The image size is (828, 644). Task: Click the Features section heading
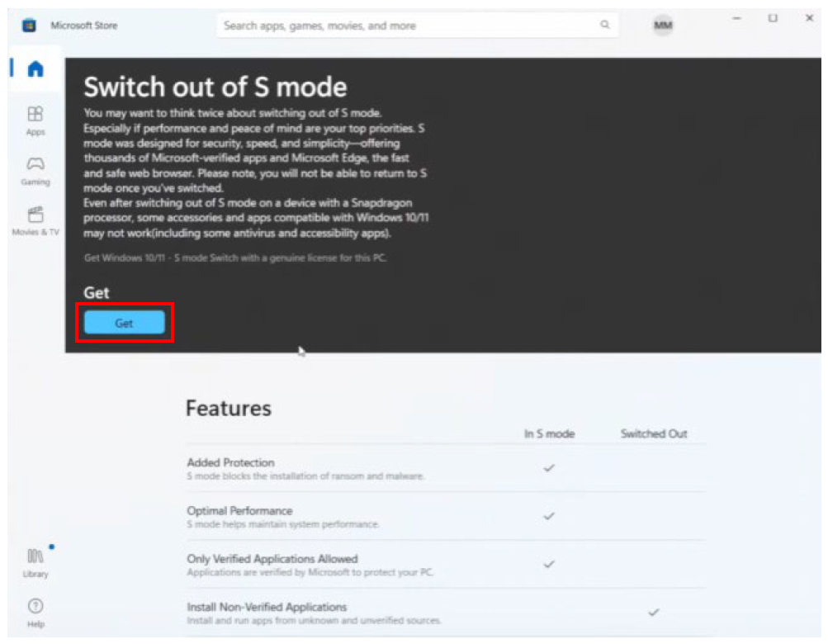tap(229, 408)
